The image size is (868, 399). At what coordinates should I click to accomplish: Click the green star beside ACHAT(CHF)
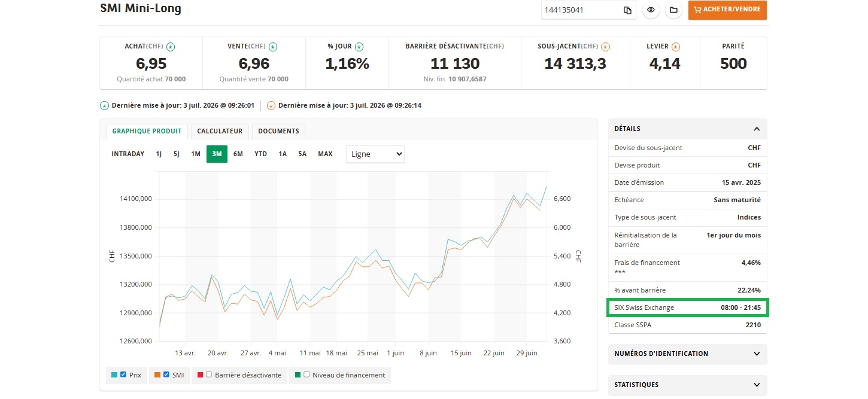(171, 47)
